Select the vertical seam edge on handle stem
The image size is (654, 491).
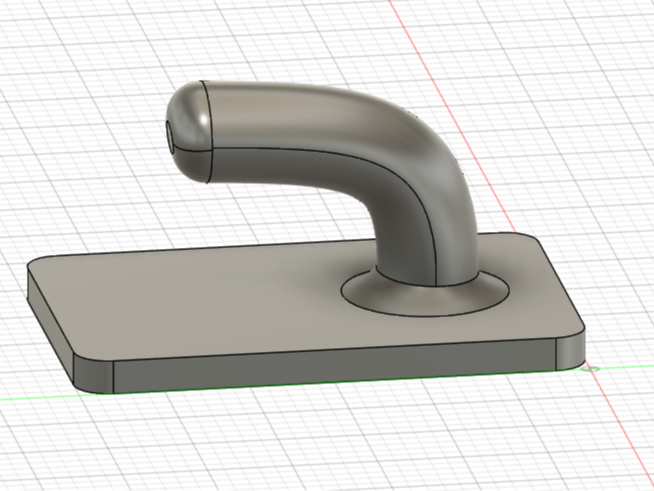430,234
